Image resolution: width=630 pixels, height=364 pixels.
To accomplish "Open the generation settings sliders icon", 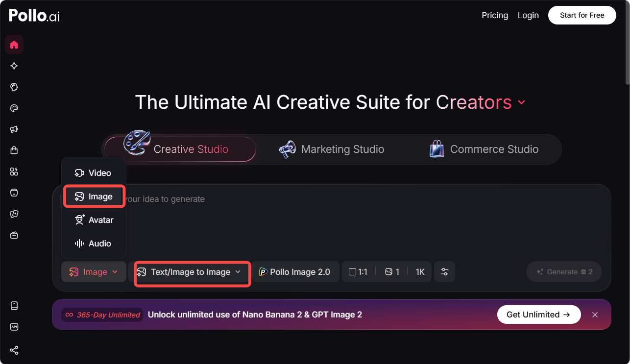I will pyautogui.click(x=444, y=272).
